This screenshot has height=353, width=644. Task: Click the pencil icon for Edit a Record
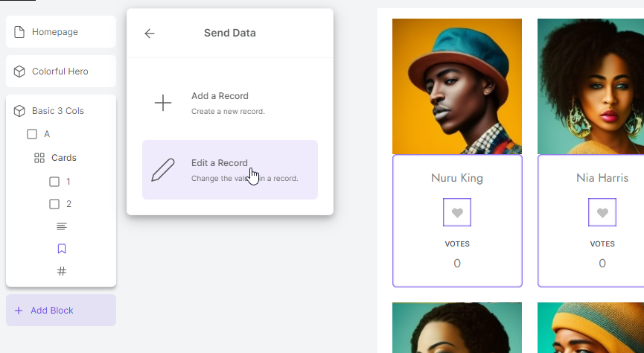click(163, 170)
